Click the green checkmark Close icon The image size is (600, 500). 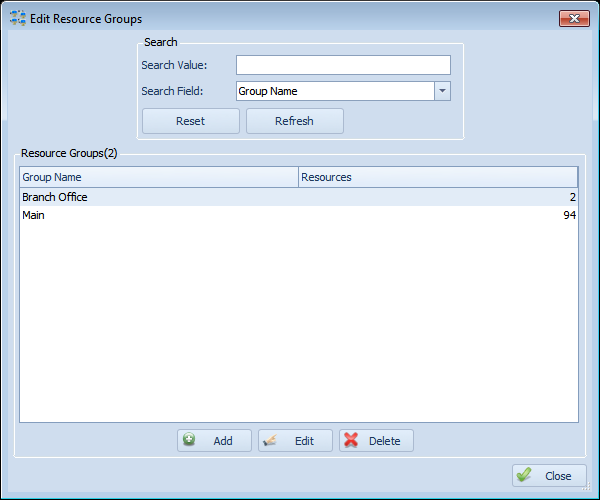[x=523, y=474]
